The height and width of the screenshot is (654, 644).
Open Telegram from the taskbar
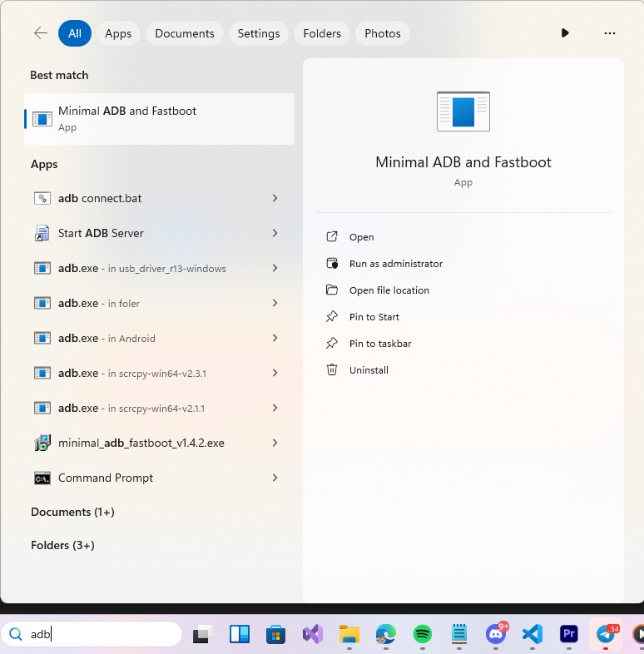click(606, 634)
